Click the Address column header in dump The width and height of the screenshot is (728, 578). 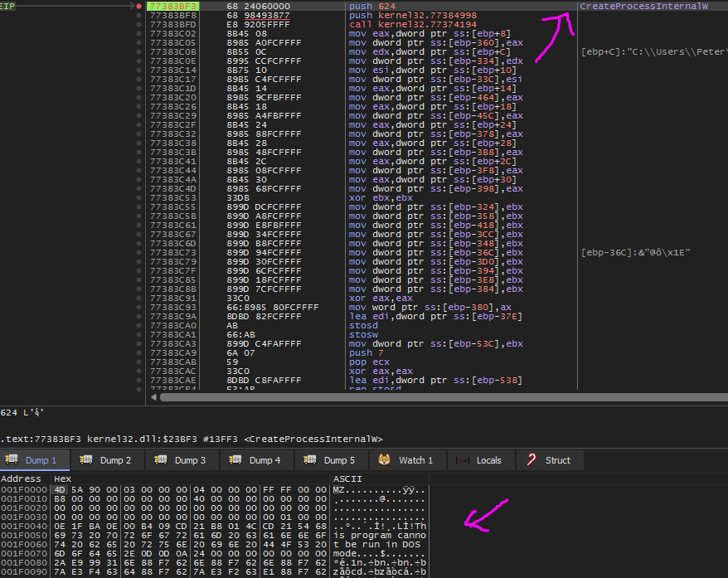[x=21, y=478]
